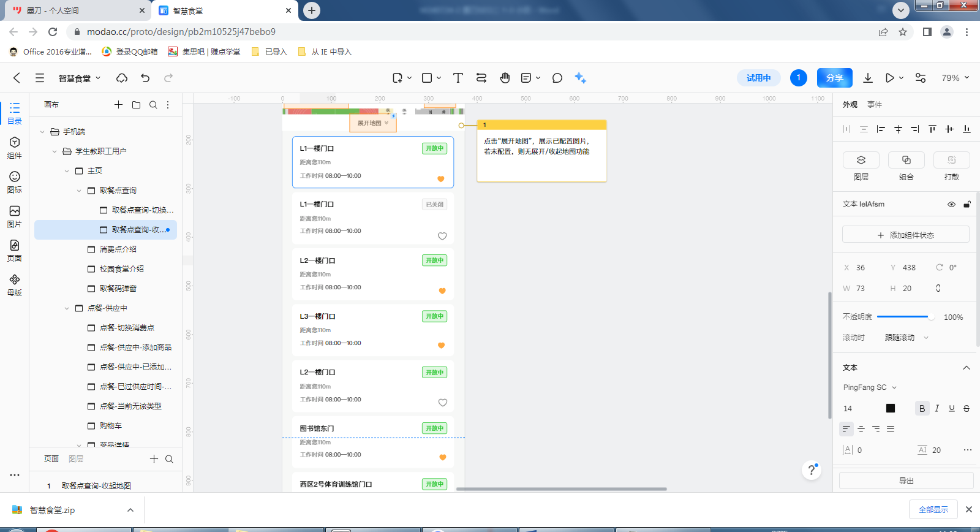Select the Text tool

458,78
